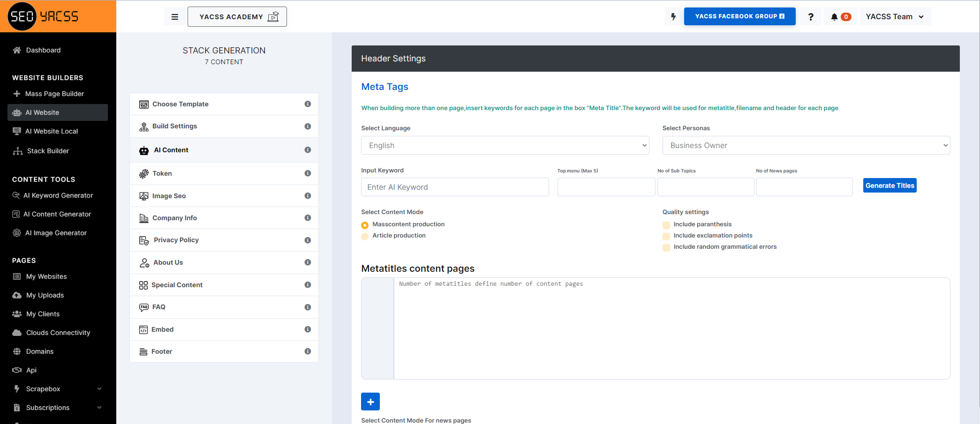Click the Generate Titles button
980x424 pixels.
890,186
